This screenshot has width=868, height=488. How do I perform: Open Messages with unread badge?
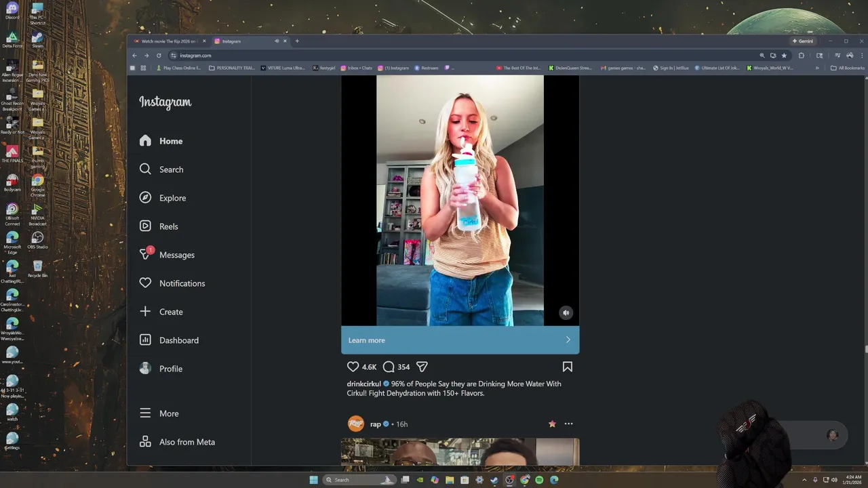(x=167, y=255)
